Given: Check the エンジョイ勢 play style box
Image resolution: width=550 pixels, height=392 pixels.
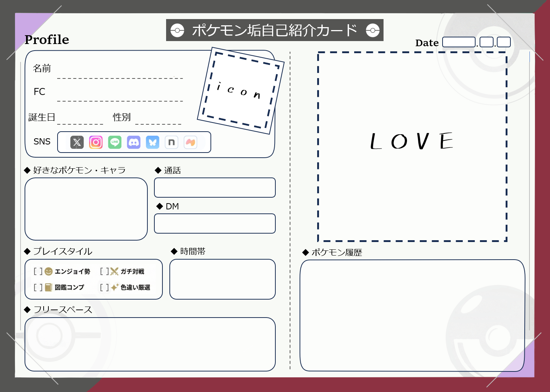Looking at the screenshot, I should tap(38, 272).
